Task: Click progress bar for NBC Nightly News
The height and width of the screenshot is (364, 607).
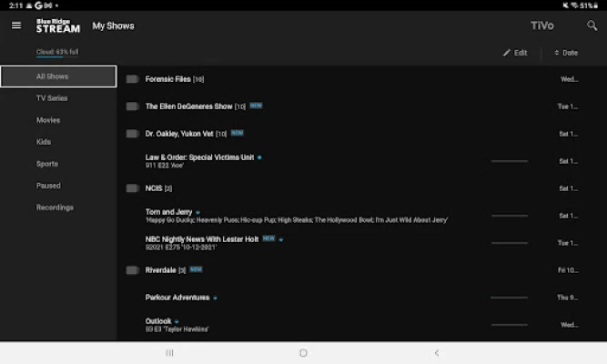Action: tap(510, 243)
